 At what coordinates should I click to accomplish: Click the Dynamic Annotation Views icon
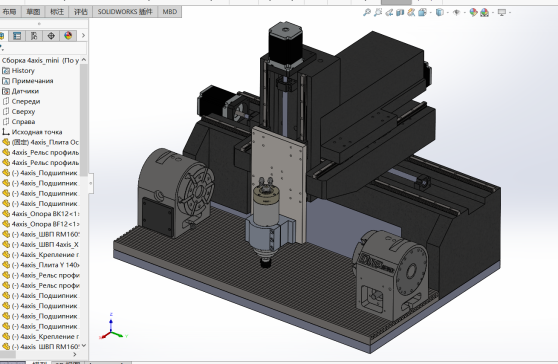point(411,12)
